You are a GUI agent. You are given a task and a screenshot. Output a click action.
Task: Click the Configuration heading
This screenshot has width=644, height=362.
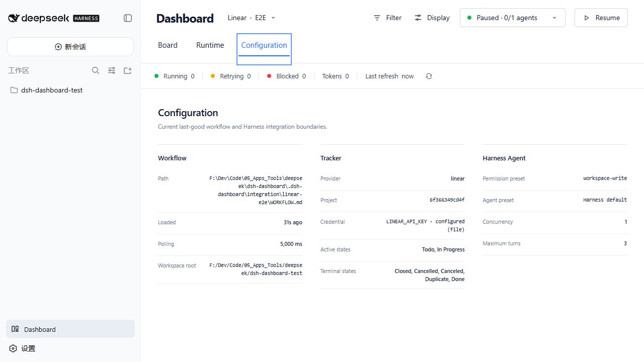click(x=188, y=113)
